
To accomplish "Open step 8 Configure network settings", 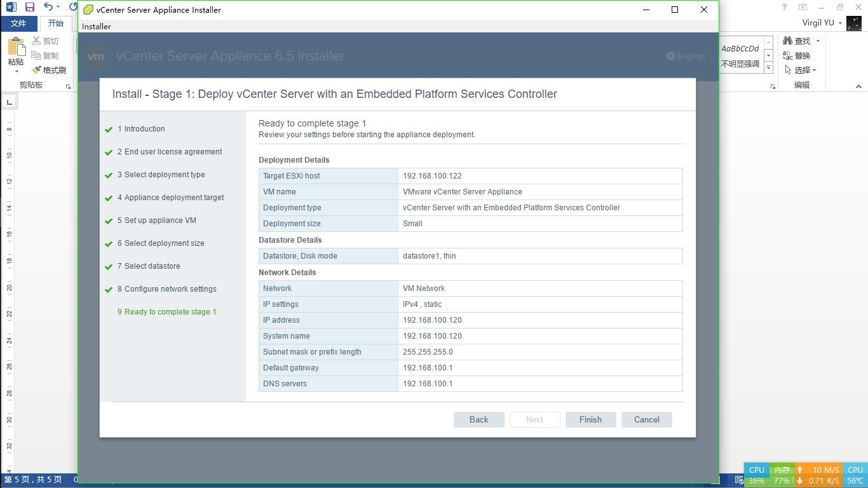I will (x=167, y=289).
